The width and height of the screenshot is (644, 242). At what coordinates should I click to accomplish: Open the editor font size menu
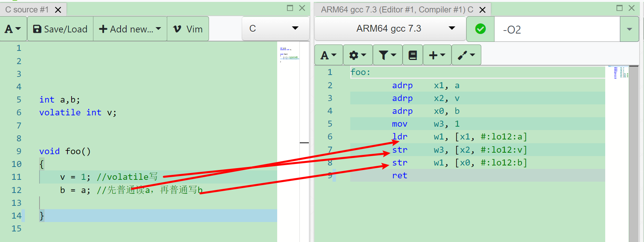pyautogui.click(x=13, y=29)
